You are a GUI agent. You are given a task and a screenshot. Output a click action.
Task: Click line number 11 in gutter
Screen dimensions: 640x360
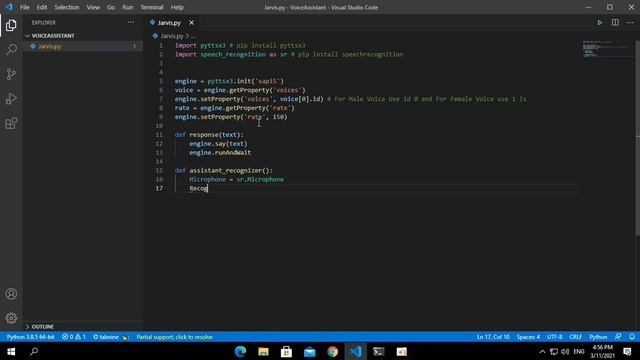[159, 135]
